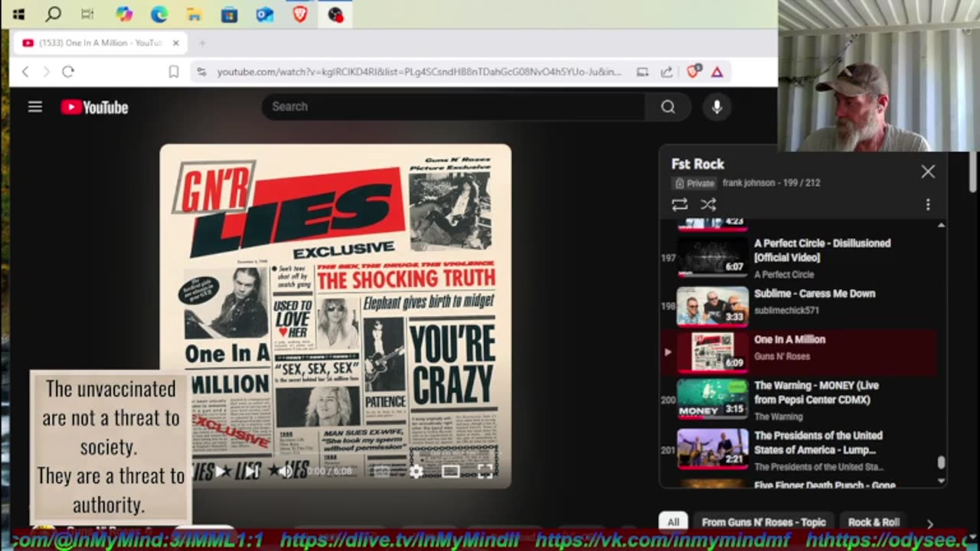Reload the YouTube page

[68, 71]
